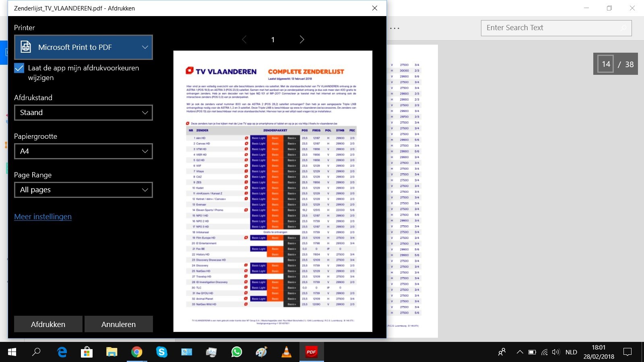The height and width of the screenshot is (362, 644).
Task: Open the volume speaker icon
Action: point(556,352)
